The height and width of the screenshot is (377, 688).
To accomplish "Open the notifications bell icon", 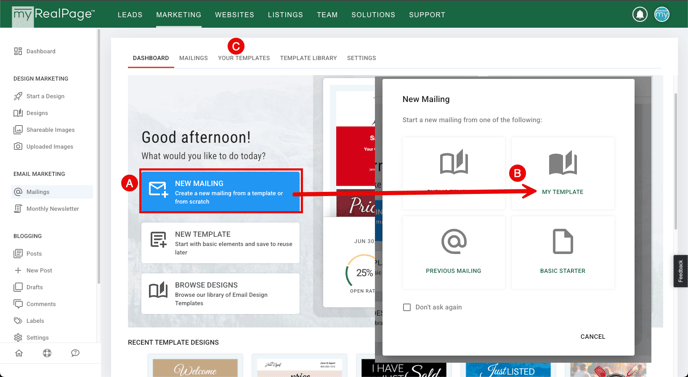I will (640, 14).
